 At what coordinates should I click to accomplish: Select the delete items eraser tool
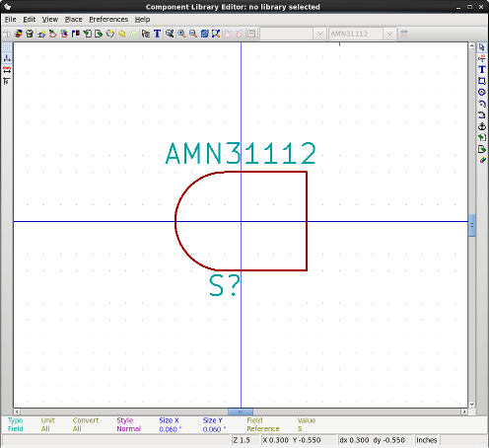tap(482, 160)
